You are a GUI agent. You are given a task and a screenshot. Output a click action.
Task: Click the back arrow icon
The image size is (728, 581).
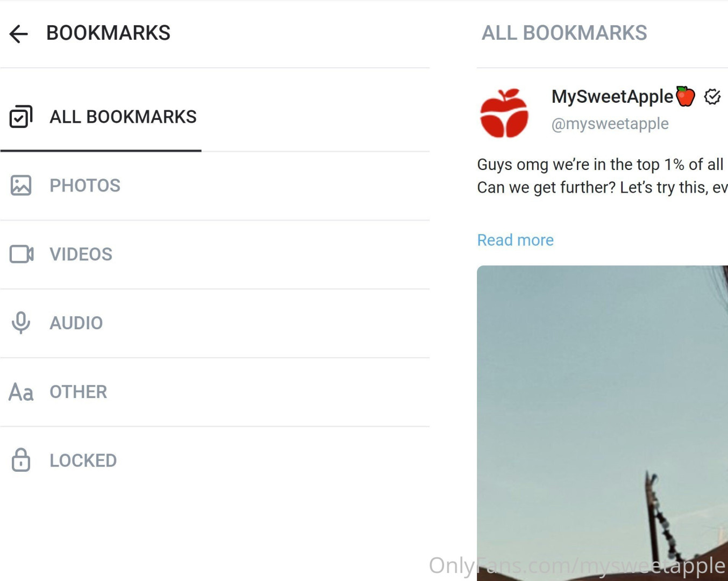tap(19, 34)
